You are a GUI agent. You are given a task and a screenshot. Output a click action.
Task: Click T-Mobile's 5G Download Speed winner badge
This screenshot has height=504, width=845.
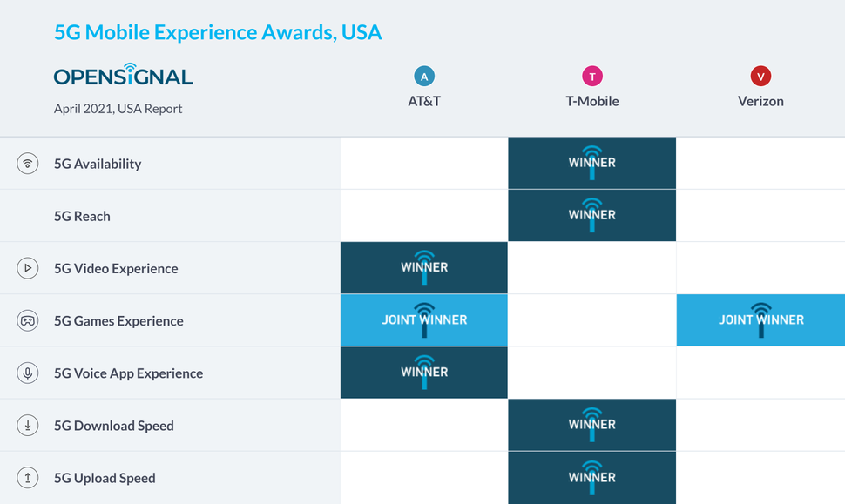[592, 425]
